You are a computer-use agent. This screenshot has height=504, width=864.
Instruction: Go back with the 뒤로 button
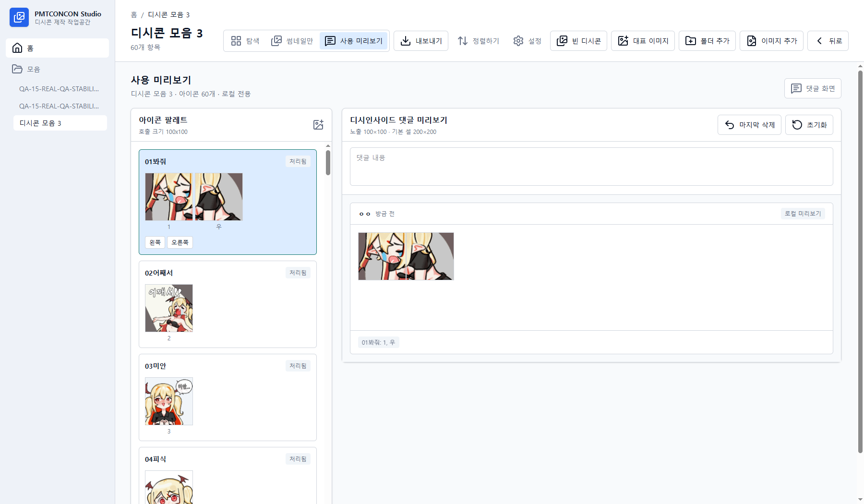point(828,41)
